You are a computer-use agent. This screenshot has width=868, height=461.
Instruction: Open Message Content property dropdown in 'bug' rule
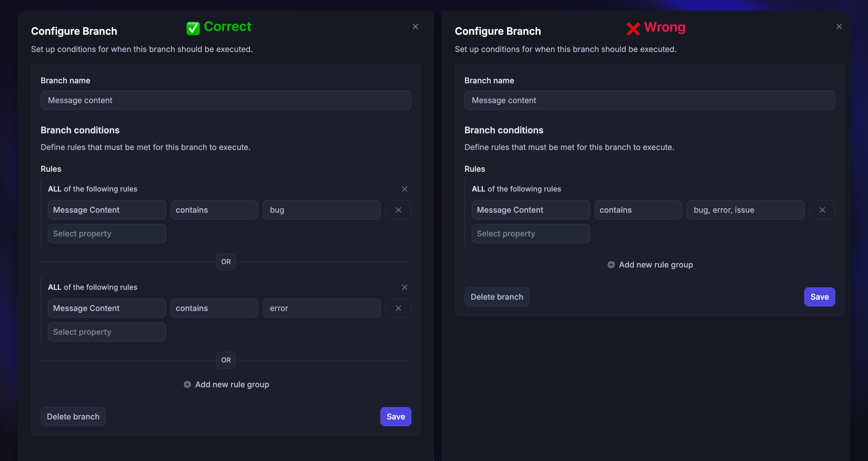pos(107,210)
